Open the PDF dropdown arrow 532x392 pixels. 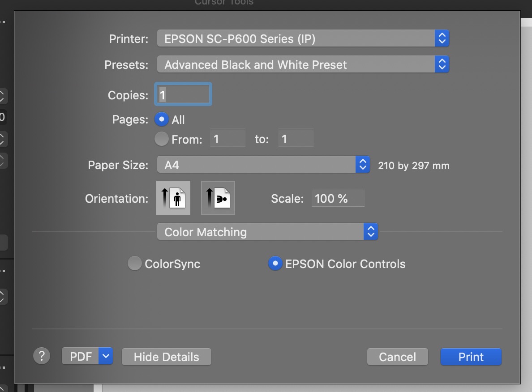click(x=106, y=356)
